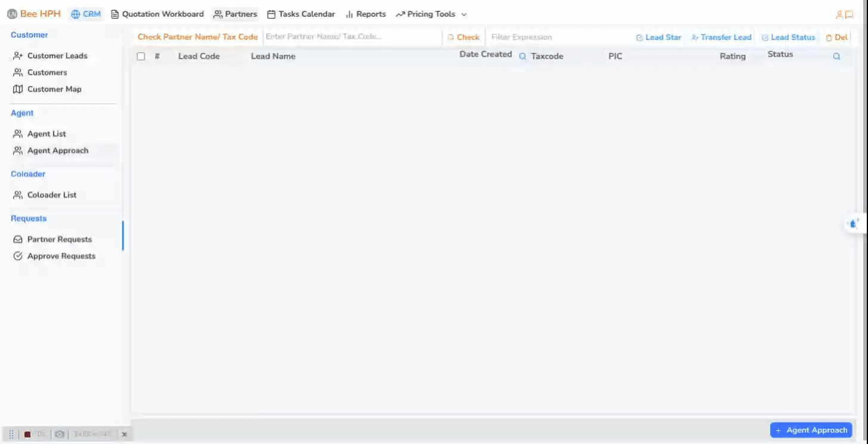Click the camera screenshot icon in recorder bar
This screenshot has height=444, width=868.
60,434
